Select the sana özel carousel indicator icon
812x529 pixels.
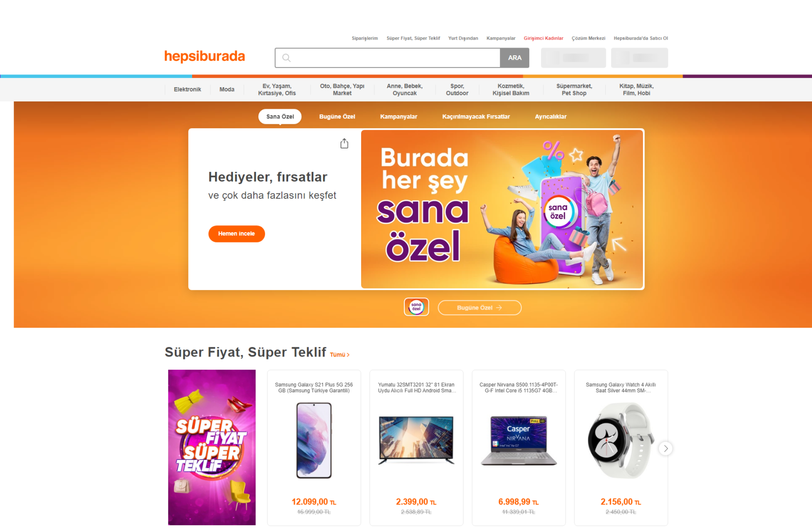417,307
